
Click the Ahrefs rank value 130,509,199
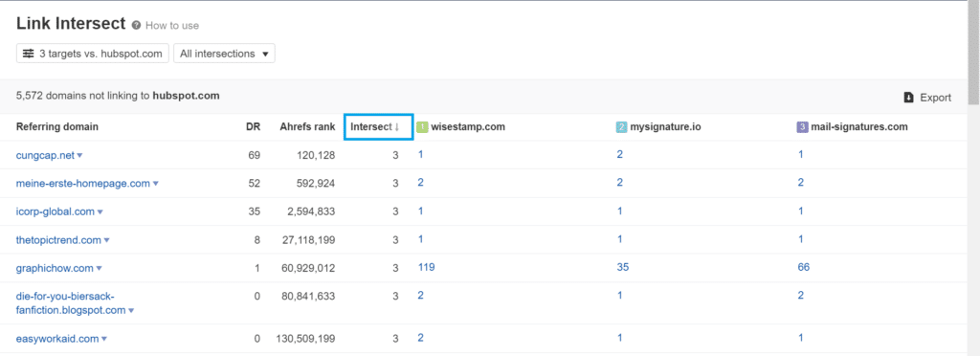coord(305,339)
